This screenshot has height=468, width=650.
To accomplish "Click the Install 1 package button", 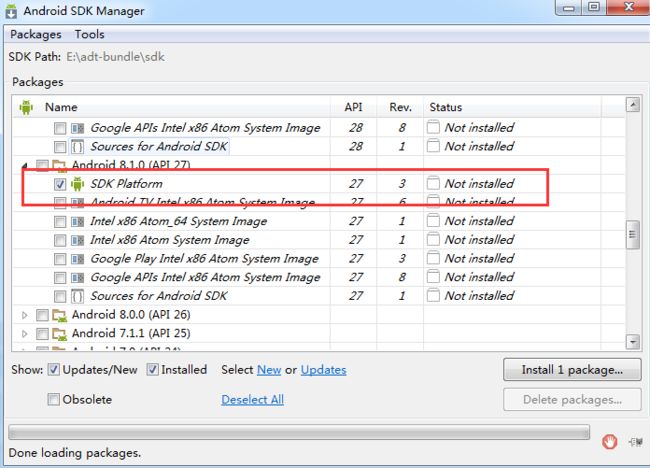I will click(x=572, y=370).
